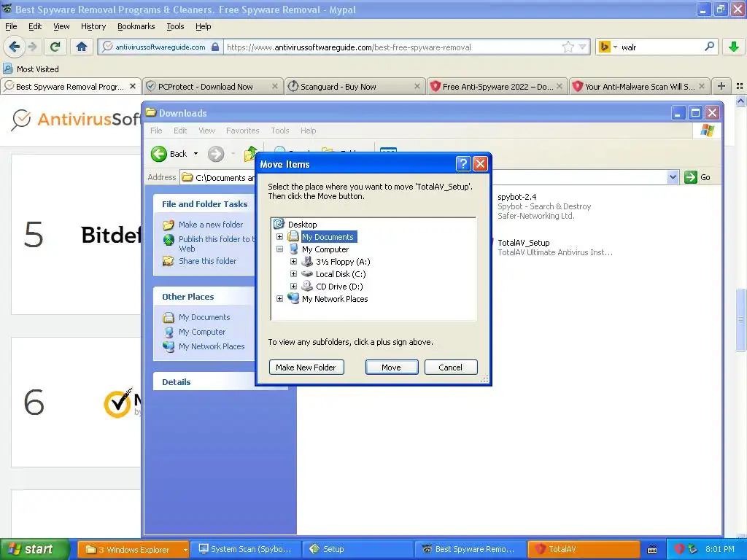
Task: Select My Network Places in tree
Action: 335,298
